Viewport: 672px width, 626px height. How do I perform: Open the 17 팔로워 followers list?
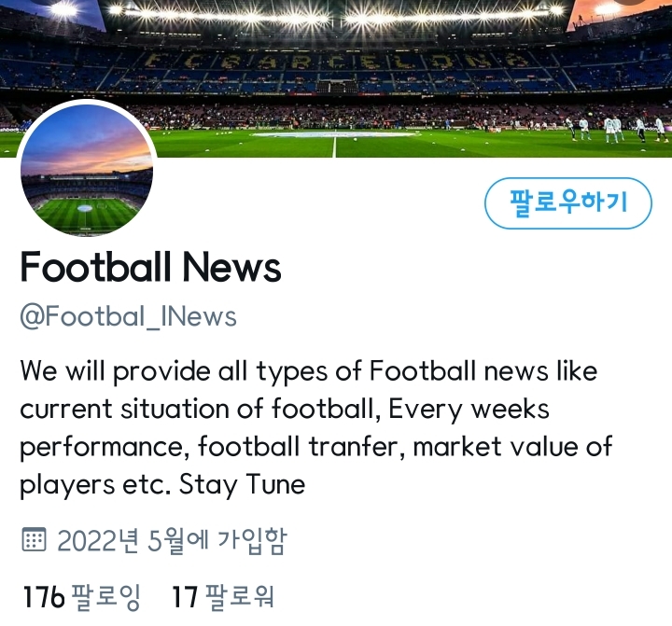[222, 596]
